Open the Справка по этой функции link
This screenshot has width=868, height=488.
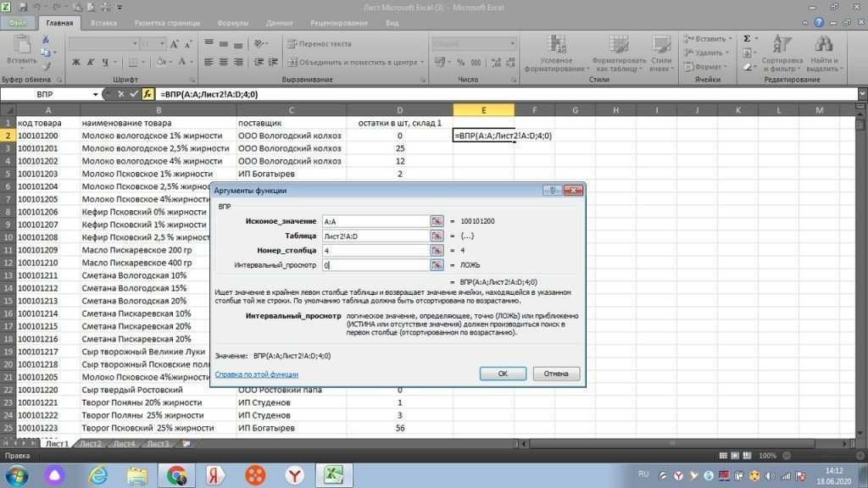256,374
